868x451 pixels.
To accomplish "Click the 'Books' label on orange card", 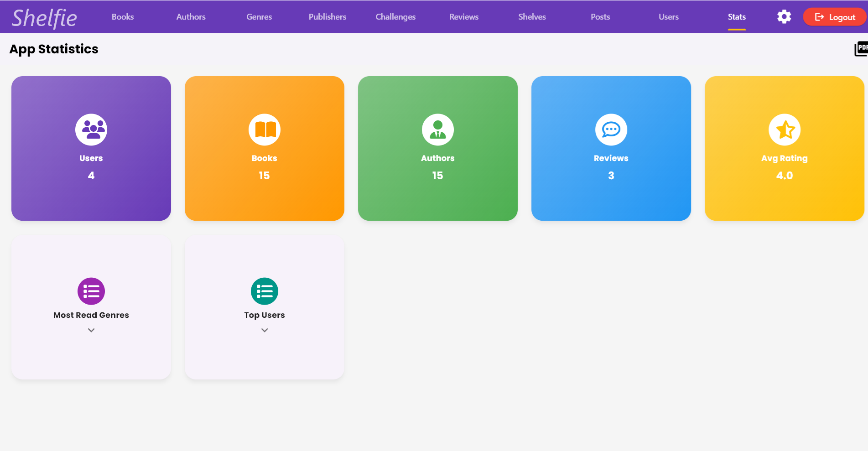I will (x=265, y=158).
